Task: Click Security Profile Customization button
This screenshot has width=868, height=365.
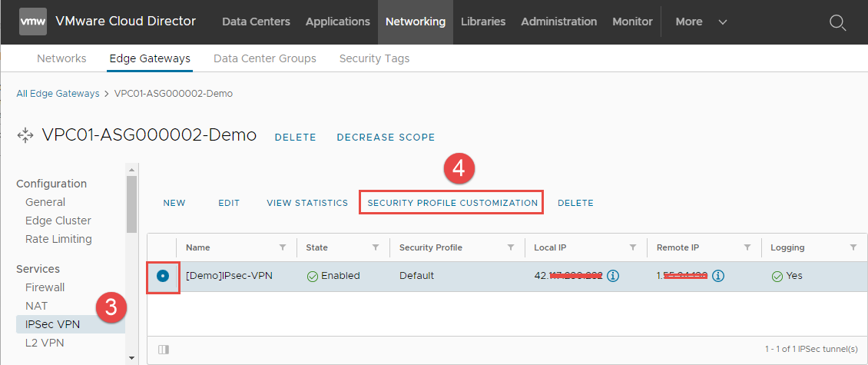Action: [452, 203]
